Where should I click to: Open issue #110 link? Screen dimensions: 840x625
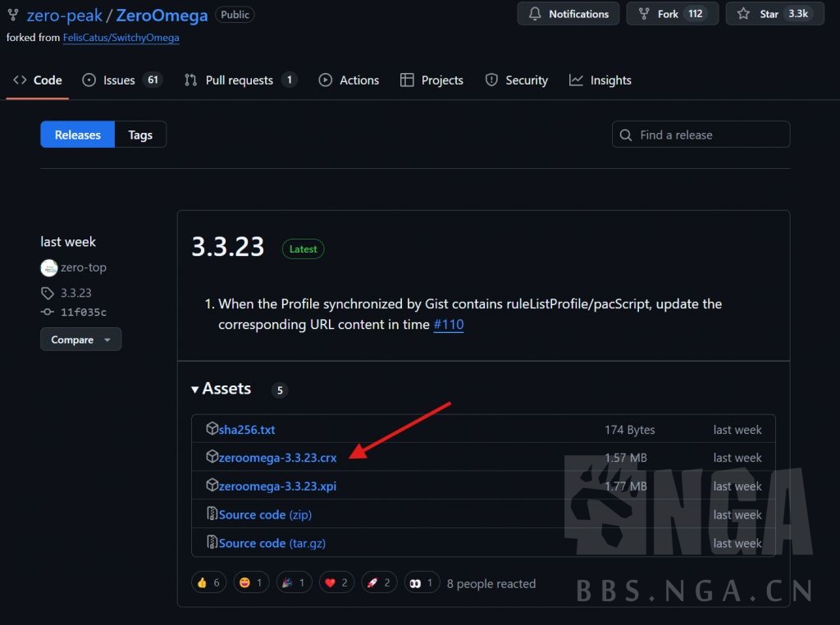449,325
